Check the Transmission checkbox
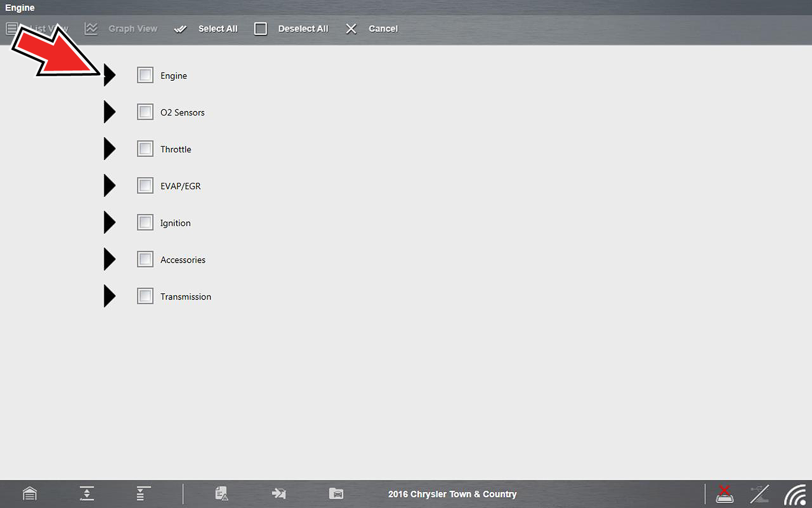The width and height of the screenshot is (812, 508). point(145,296)
